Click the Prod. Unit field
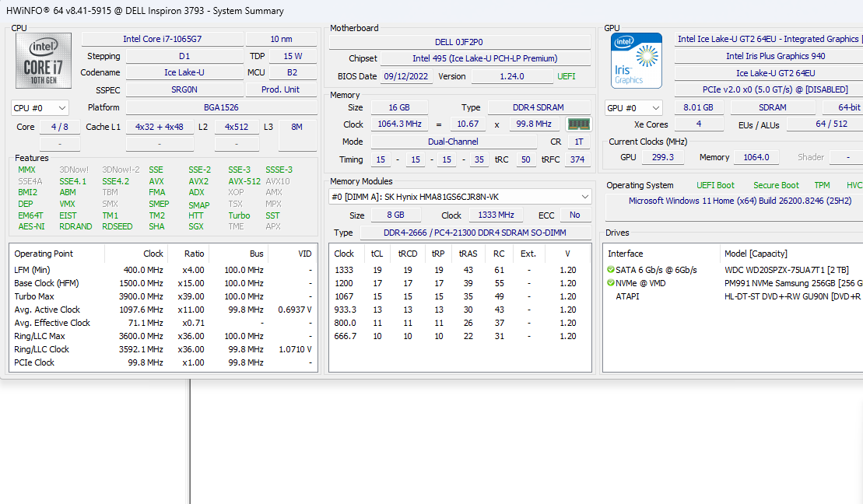 [x=281, y=89]
